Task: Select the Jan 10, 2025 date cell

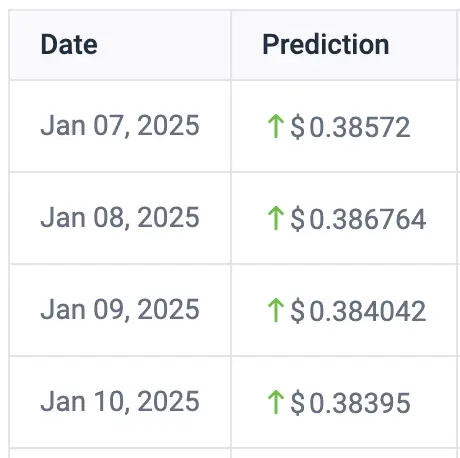Action: 120,401
